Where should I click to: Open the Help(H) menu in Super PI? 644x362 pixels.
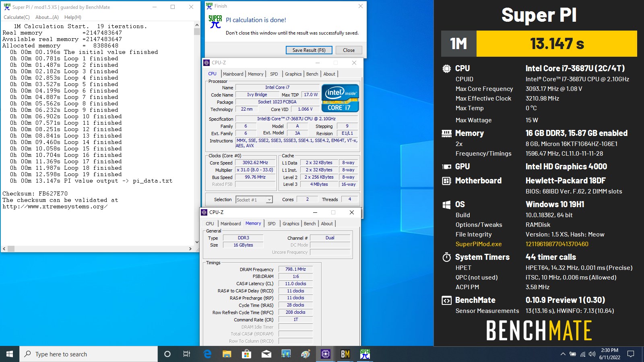pos(73,17)
